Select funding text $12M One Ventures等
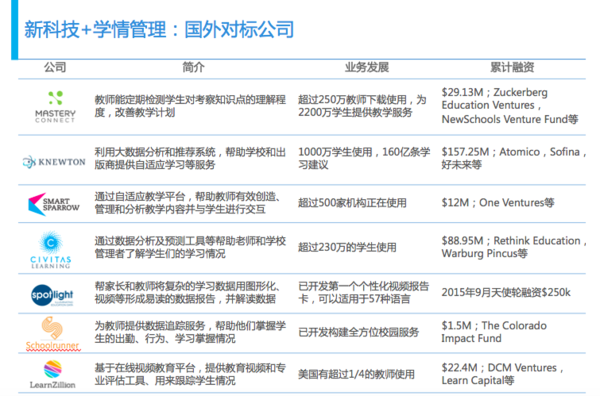The height and width of the screenshot is (396, 600). [x=498, y=203]
